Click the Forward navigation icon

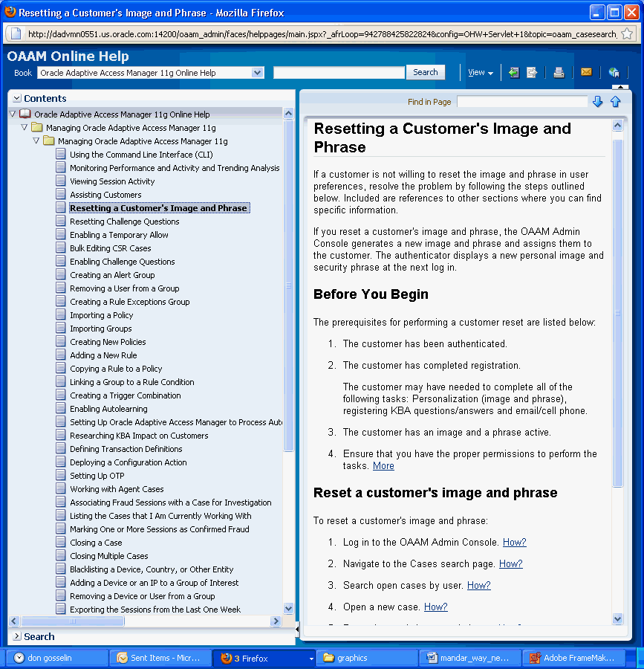pos(532,72)
